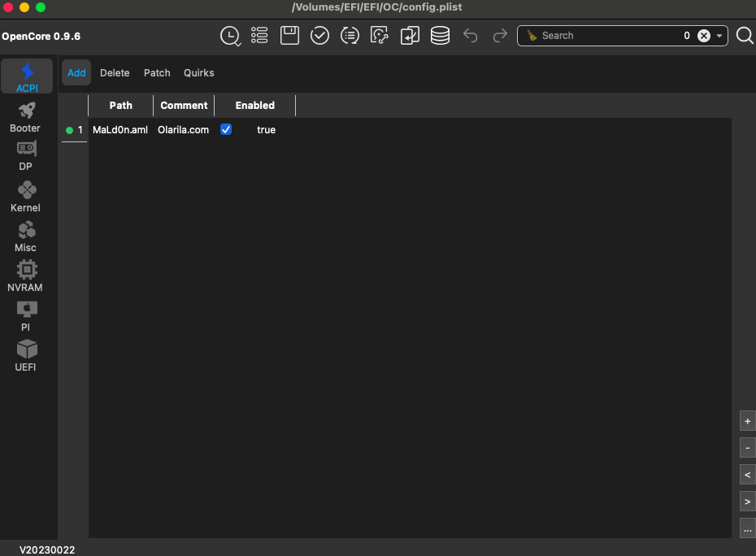
Task: Switch to the Add tab
Action: point(76,73)
